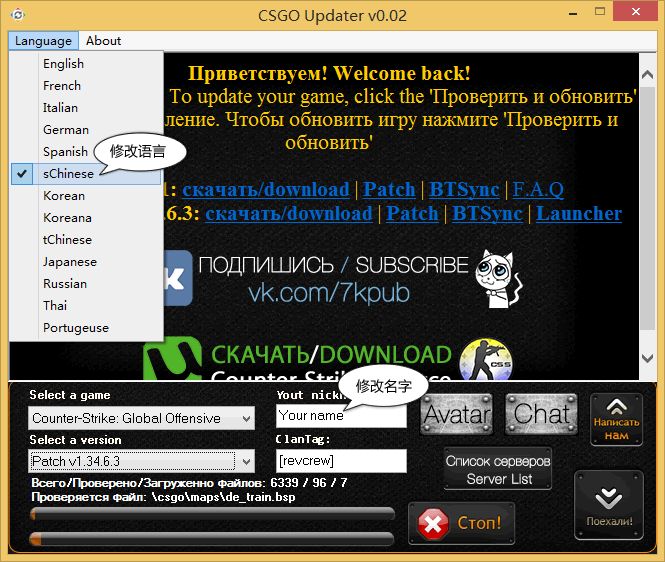Click the СКАЧАТЬ/DOWNLOAD banner text
665x562 pixels.
coord(331,355)
